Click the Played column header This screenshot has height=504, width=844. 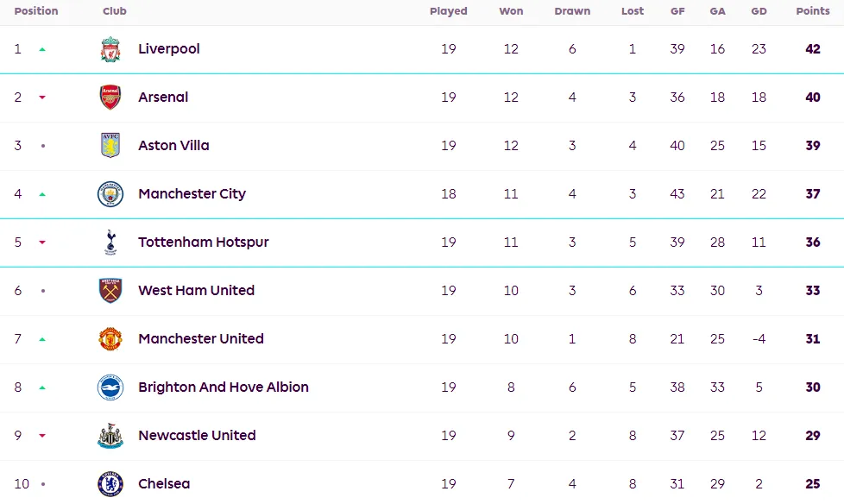(449, 11)
